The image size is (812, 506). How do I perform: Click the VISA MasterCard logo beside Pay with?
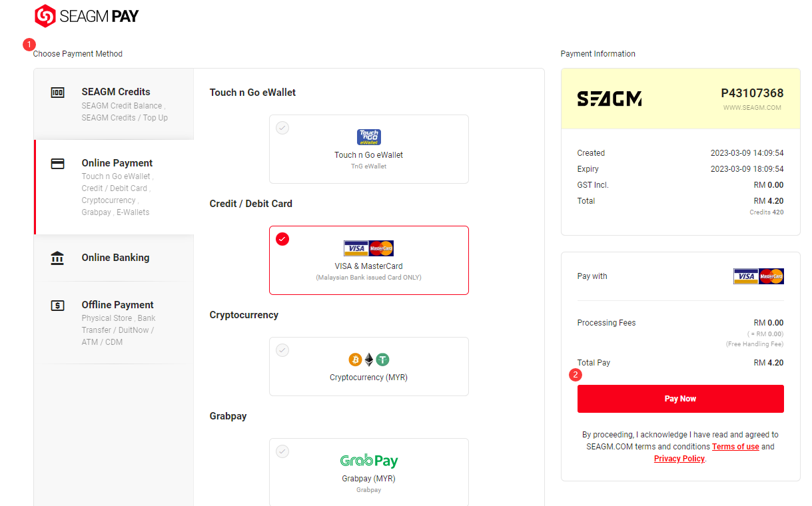click(758, 276)
